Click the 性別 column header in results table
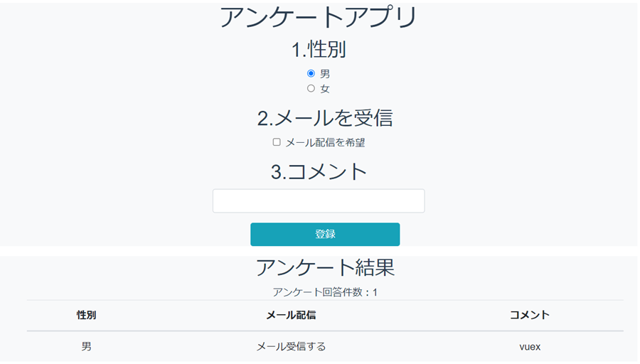640x364 pixels. 87,315
